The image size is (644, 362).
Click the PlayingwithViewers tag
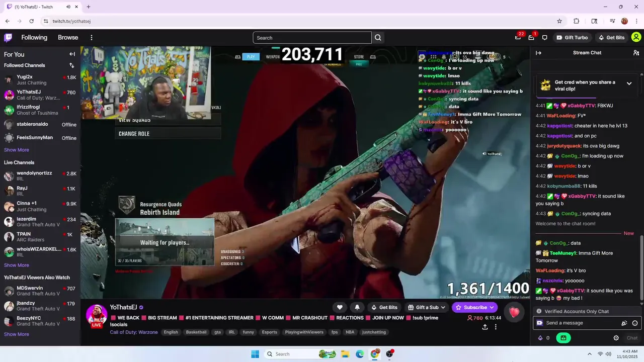[304, 332]
